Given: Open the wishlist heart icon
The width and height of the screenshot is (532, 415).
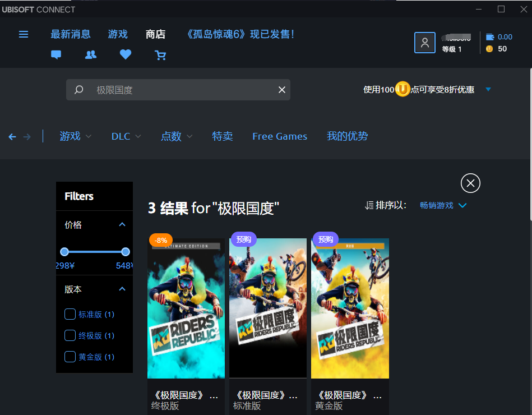Looking at the screenshot, I should (x=126, y=54).
